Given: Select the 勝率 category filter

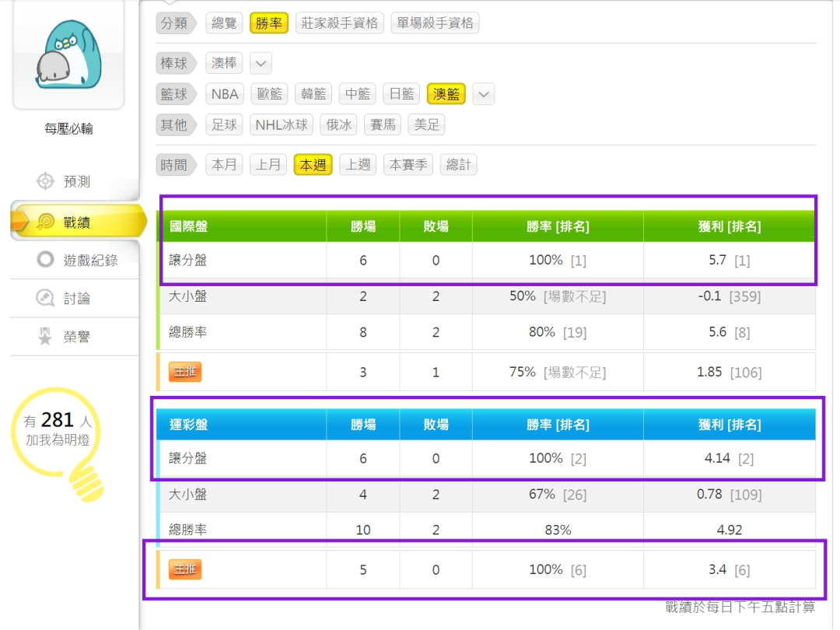Looking at the screenshot, I should pyautogui.click(x=269, y=23).
